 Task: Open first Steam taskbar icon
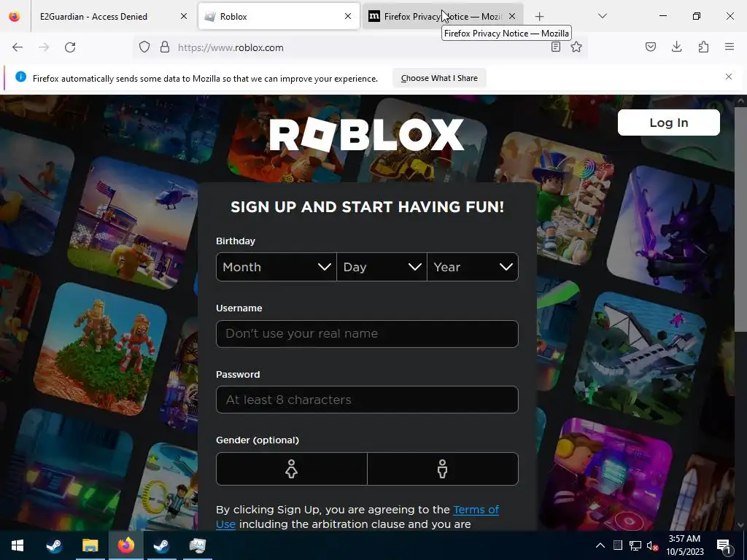pyautogui.click(x=54, y=545)
